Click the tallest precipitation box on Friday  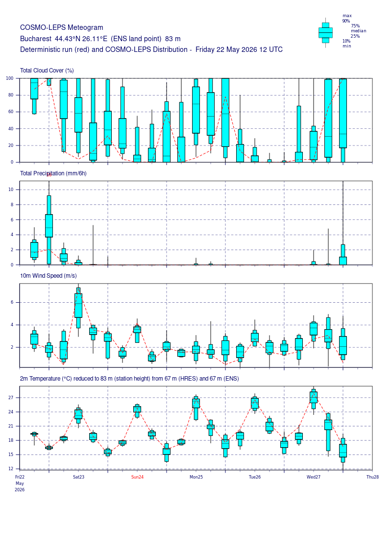(49, 230)
